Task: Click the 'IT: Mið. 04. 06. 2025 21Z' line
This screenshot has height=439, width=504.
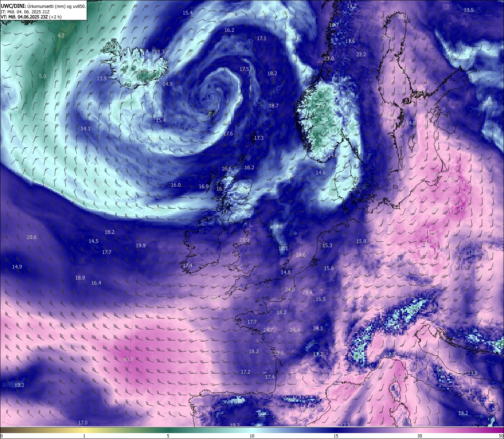Action: pos(25,12)
